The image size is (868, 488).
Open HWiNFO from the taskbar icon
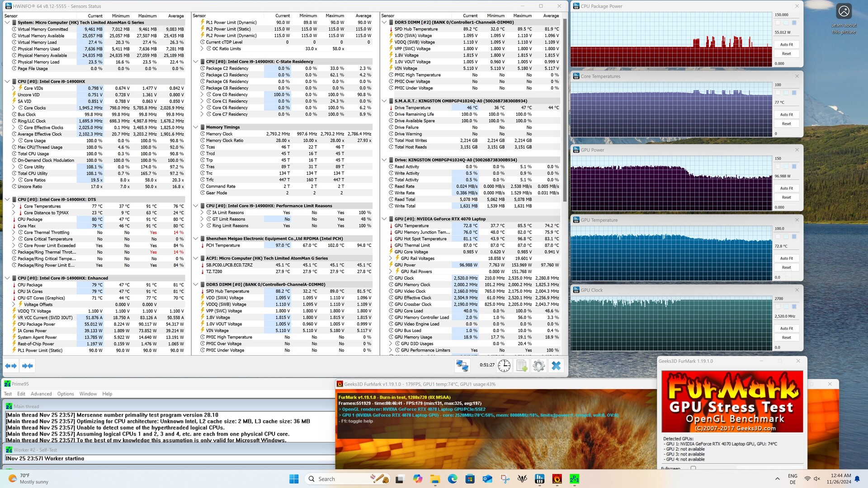point(539,479)
